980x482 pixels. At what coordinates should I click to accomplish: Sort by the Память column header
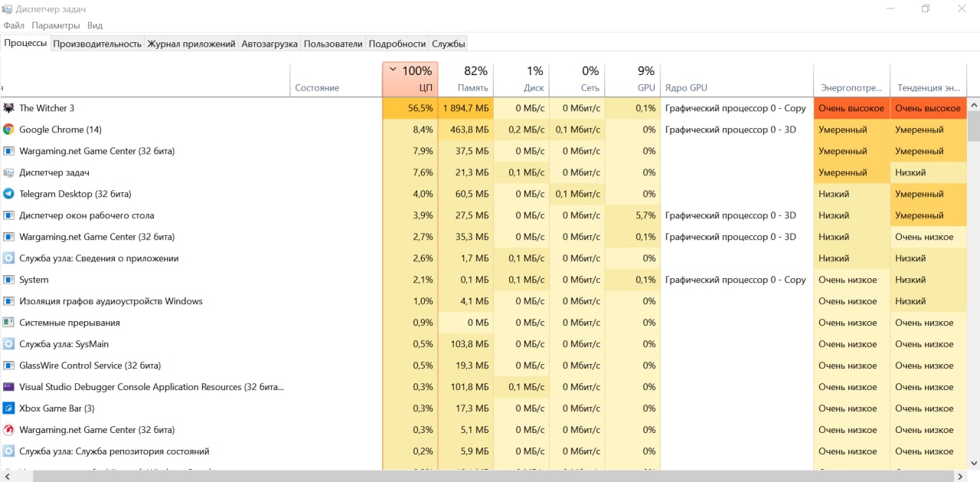(465, 79)
